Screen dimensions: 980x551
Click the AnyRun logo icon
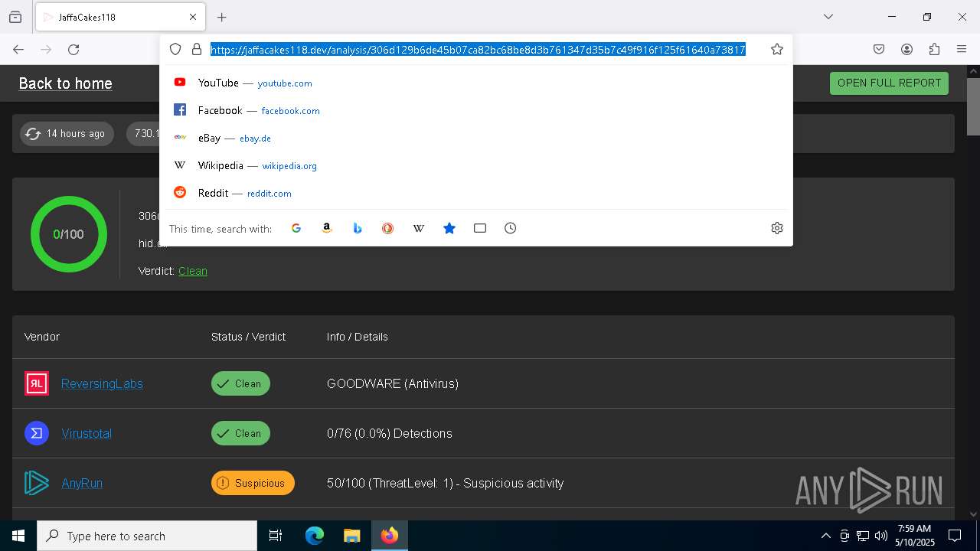click(x=37, y=483)
